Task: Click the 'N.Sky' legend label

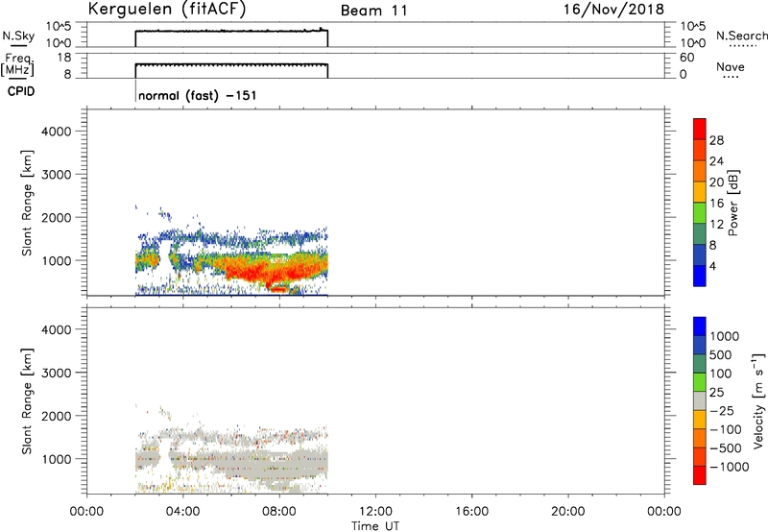Action: (x=18, y=36)
